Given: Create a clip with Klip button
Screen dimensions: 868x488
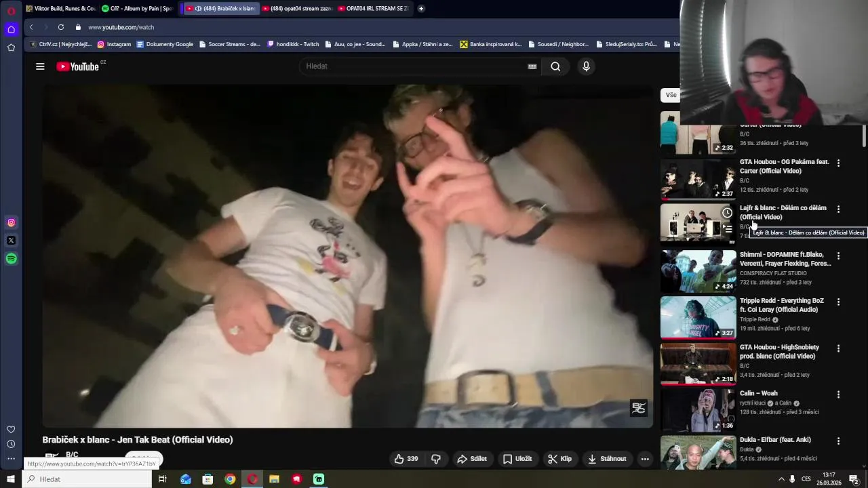Looking at the screenshot, I should [x=560, y=459].
